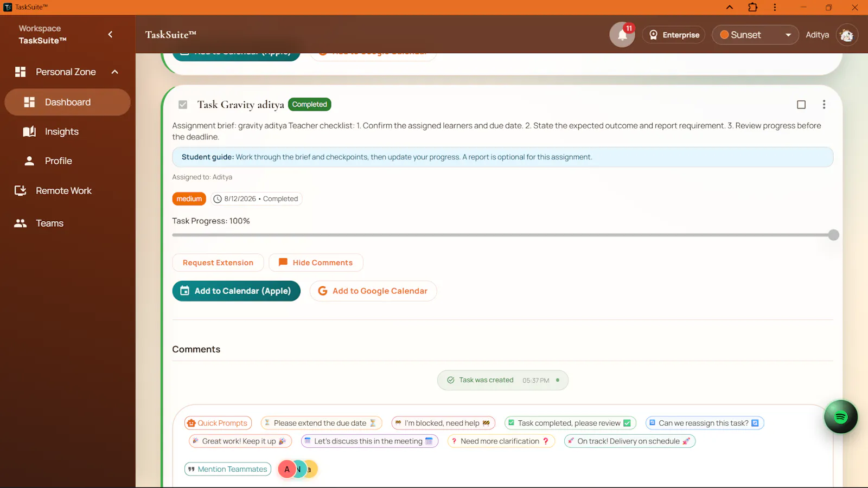
Task: Open the Sunset theme dropdown
Action: pos(755,35)
